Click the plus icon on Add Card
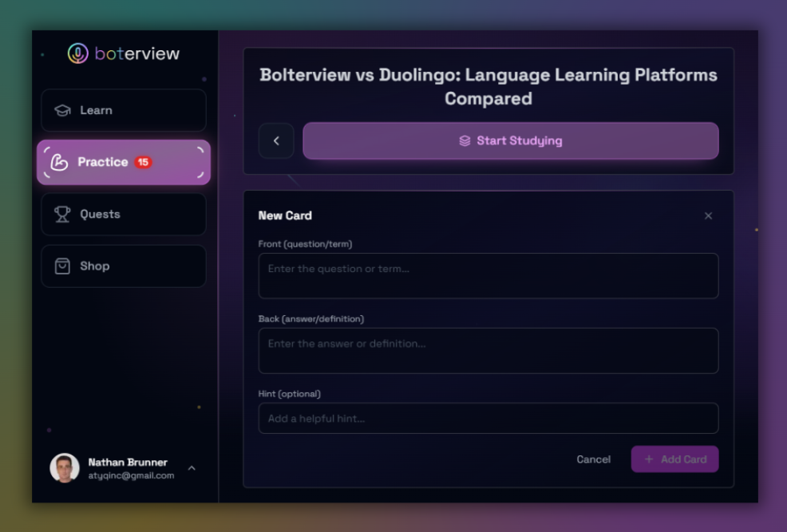Screen dimensions: 787x532 tap(649, 459)
